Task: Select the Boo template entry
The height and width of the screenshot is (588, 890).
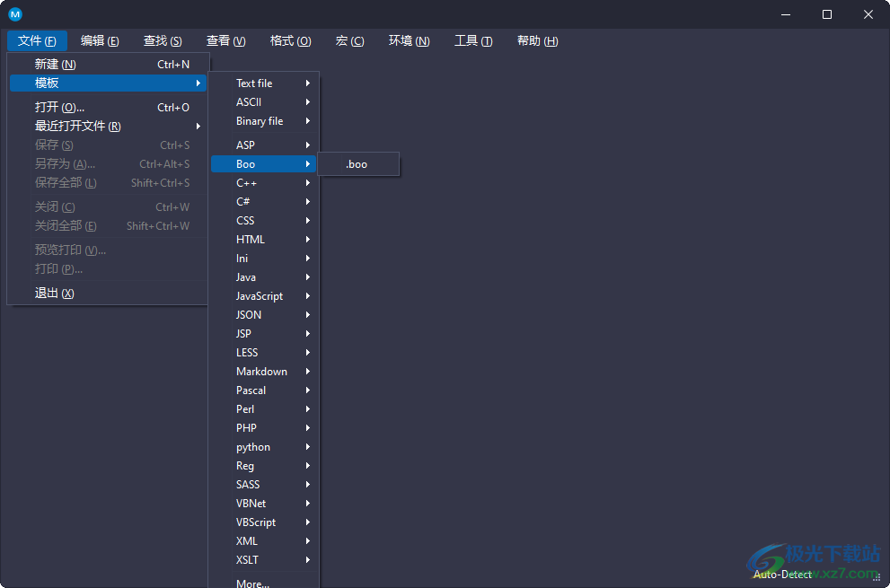Action: coord(264,164)
